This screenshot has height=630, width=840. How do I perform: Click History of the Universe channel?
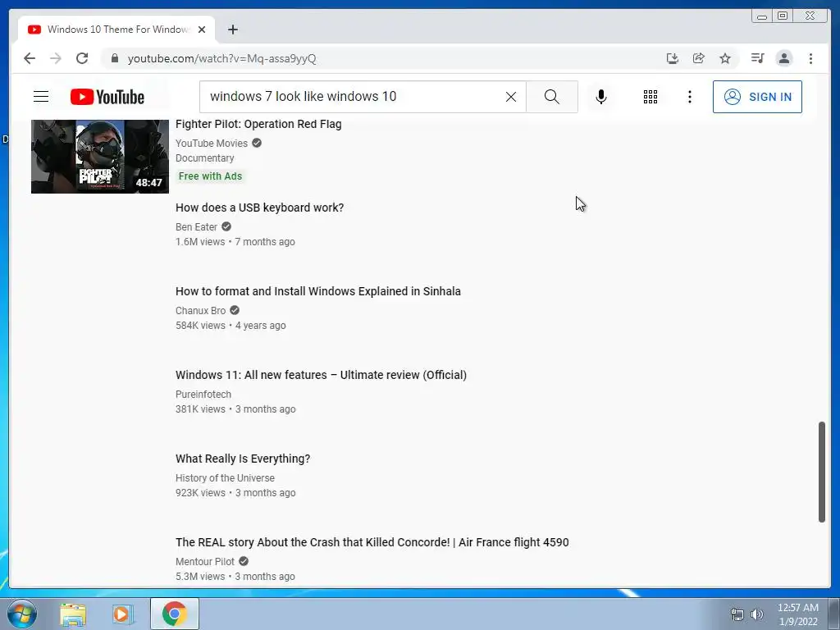(225, 478)
